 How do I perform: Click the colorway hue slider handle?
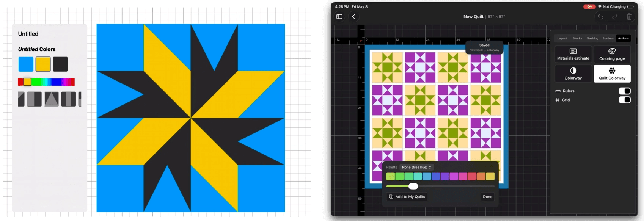(x=413, y=186)
